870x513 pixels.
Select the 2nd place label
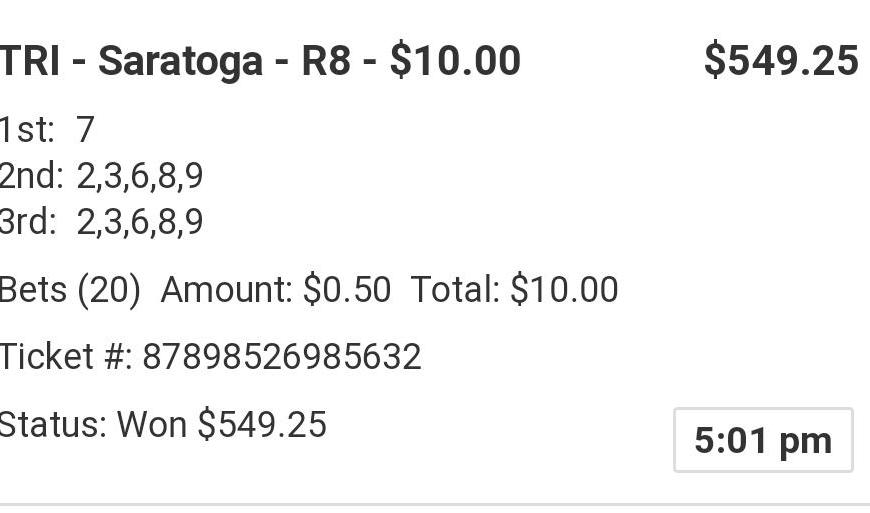(x=31, y=176)
